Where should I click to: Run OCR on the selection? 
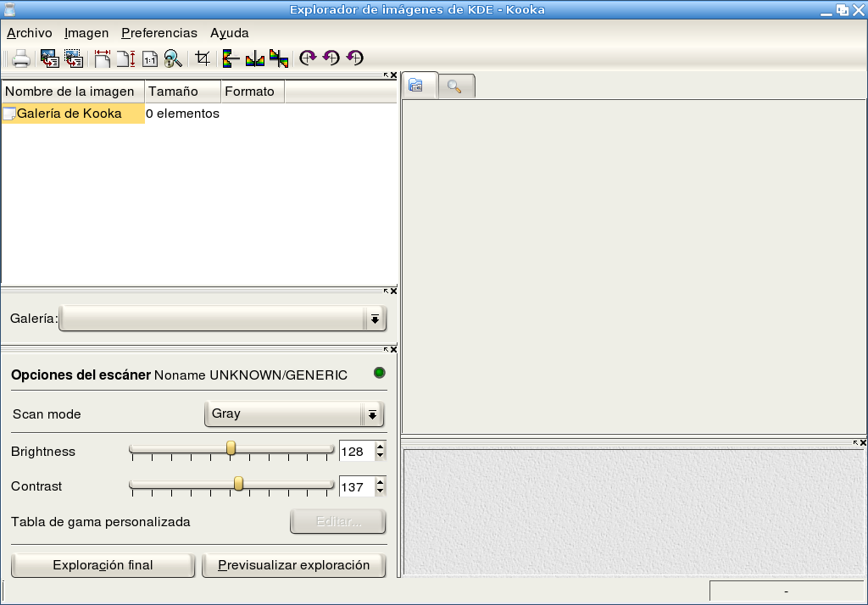point(74,58)
